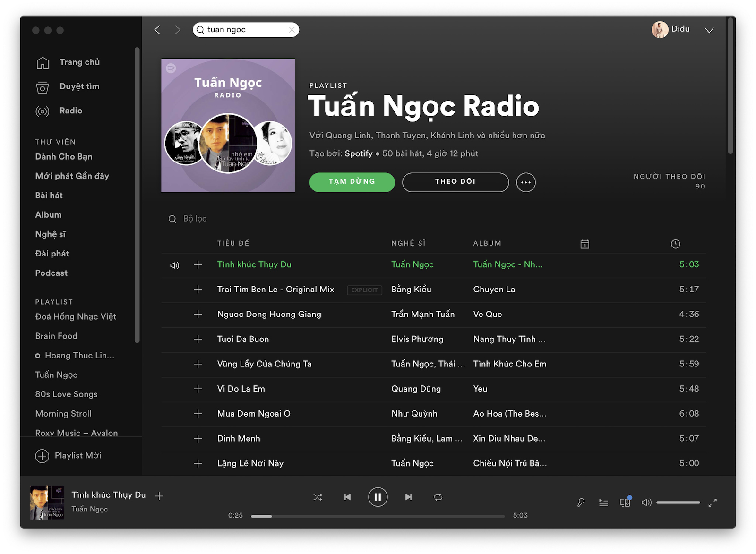Skip to next track
Image resolution: width=756 pixels, height=554 pixels.
point(408,497)
